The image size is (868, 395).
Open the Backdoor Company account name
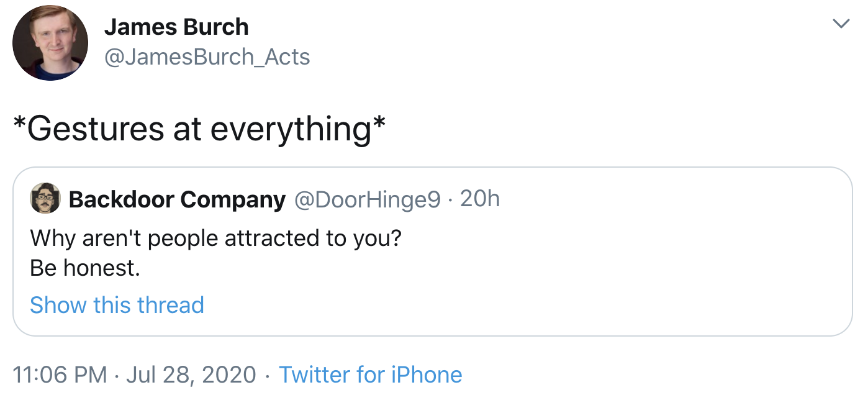pos(177,199)
